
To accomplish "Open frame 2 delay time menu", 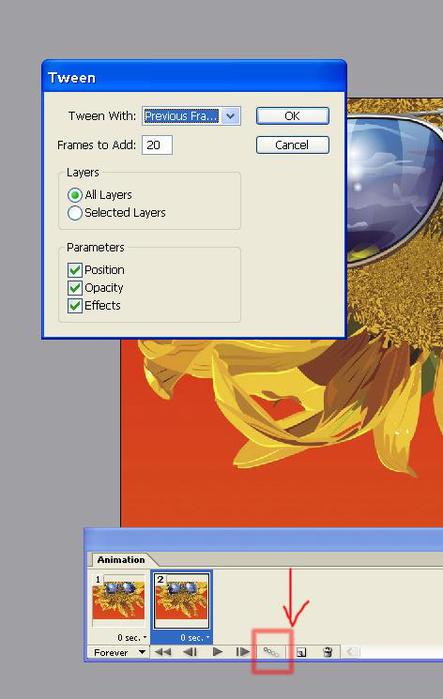I will tap(194, 638).
